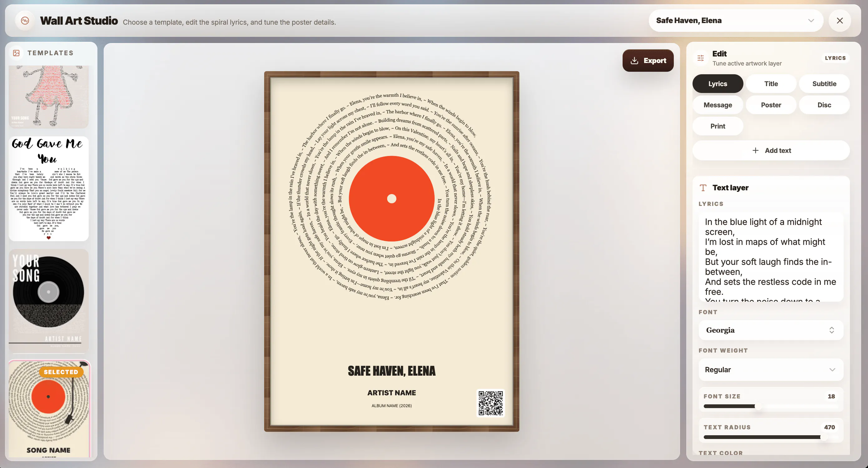Click the Text layer T icon
The height and width of the screenshot is (468, 868).
click(703, 188)
